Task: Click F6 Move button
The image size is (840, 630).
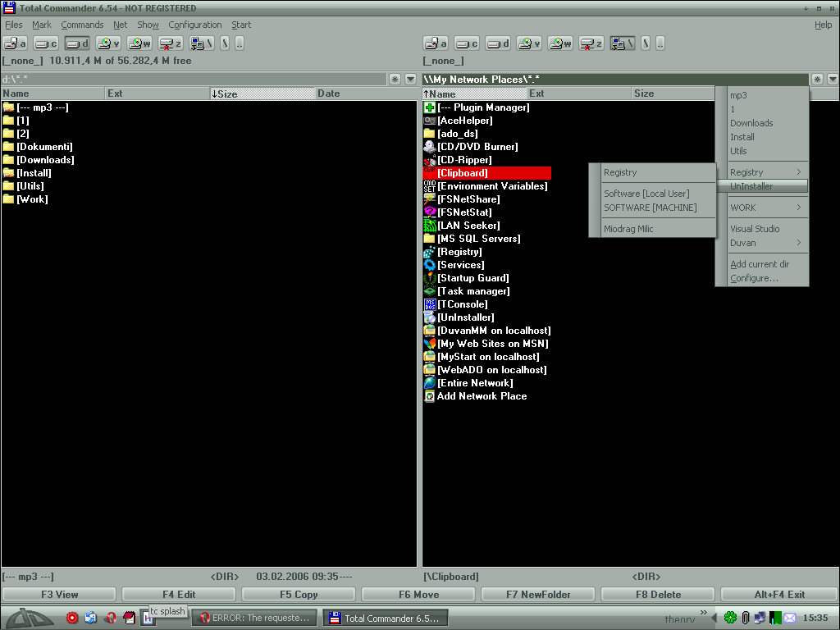Action: (x=418, y=594)
